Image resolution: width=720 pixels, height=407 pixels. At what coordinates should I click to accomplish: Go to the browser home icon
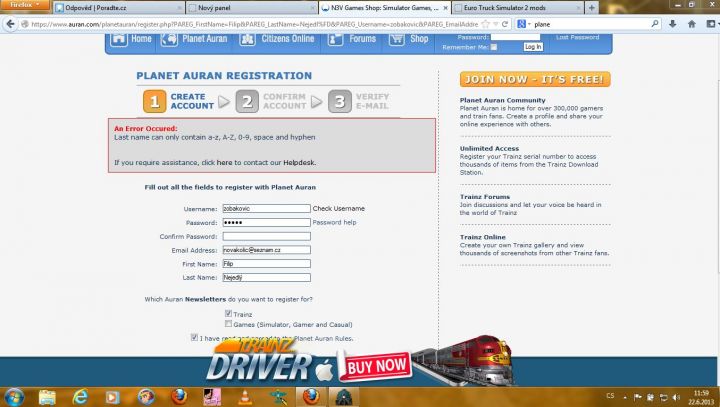[x=692, y=24]
